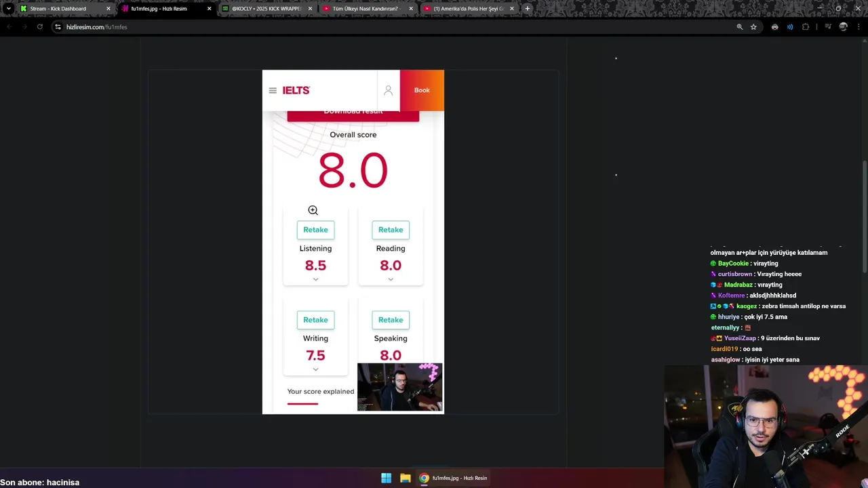Click chat username asahiglow
Viewport: 868px width, 488px height.
point(725,360)
